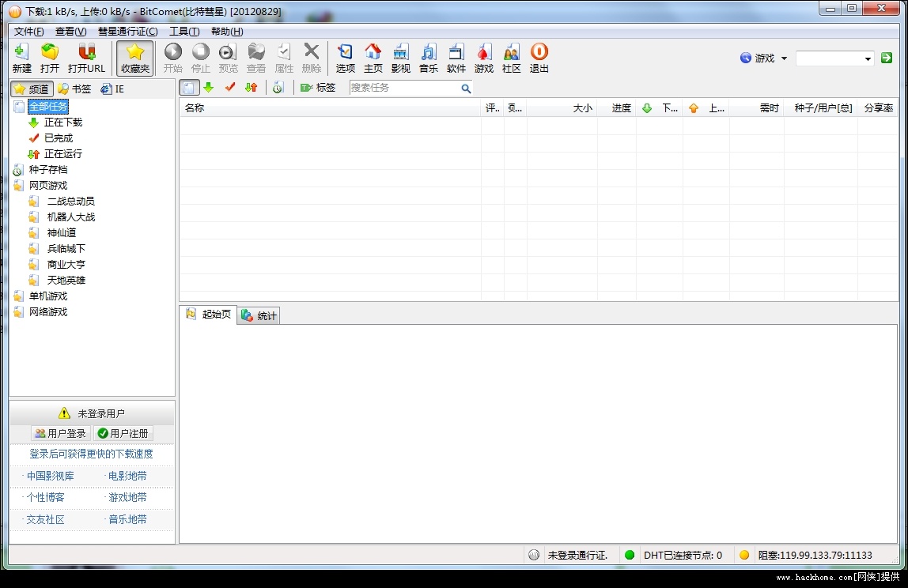The image size is (908, 588).
Task: Go to 主页 home page icon
Action: (x=373, y=58)
